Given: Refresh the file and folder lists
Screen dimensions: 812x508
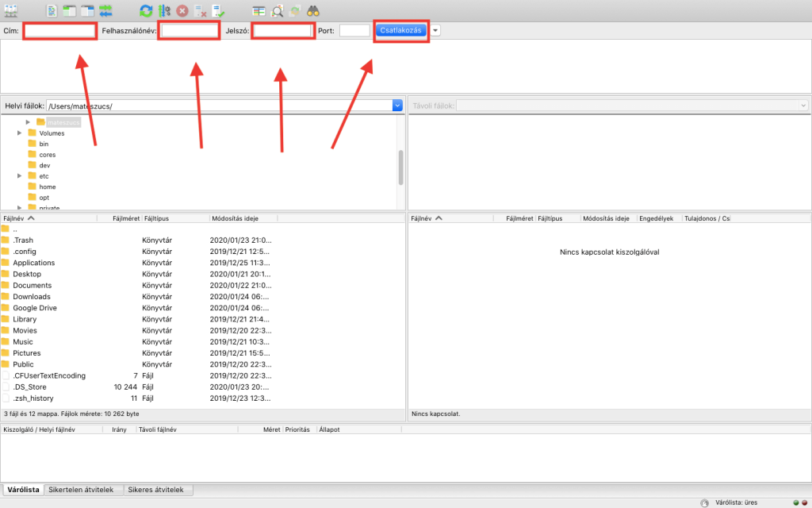Looking at the screenshot, I should tap(146, 10).
